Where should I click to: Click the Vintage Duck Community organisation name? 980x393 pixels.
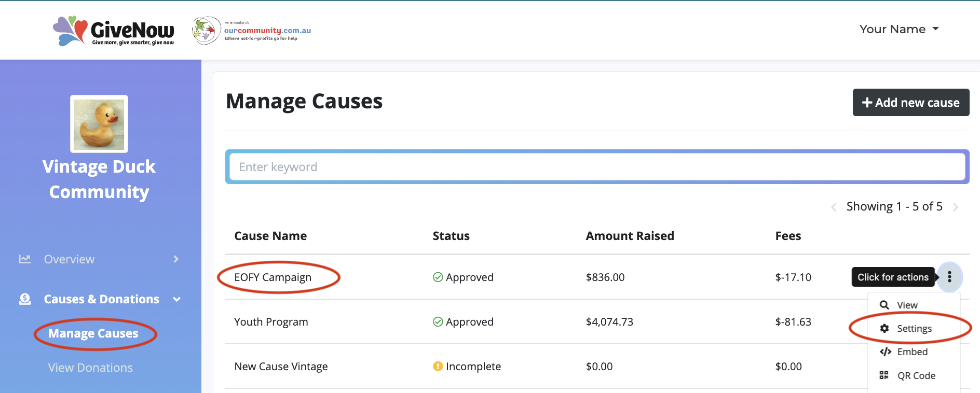99,179
